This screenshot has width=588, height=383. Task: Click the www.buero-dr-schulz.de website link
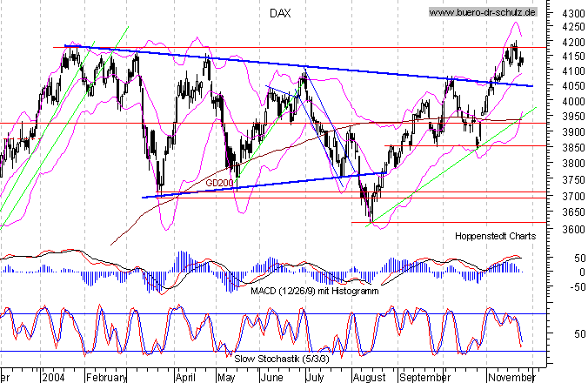click(x=484, y=11)
